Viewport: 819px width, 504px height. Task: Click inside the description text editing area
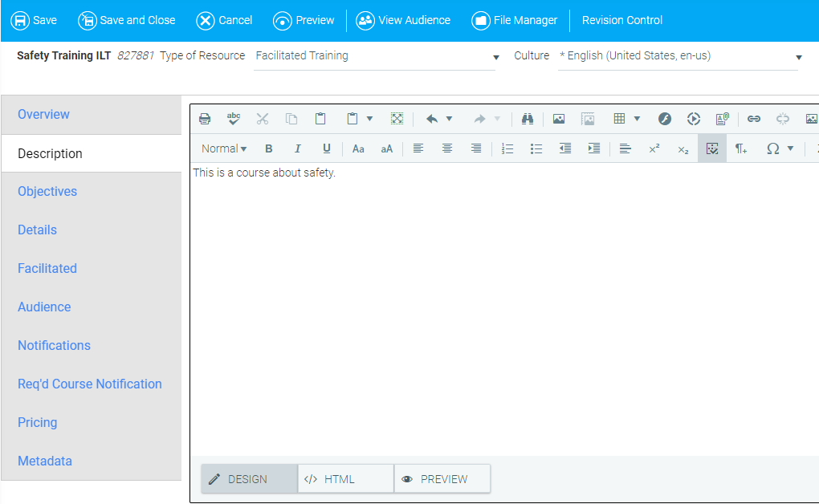coord(504,308)
